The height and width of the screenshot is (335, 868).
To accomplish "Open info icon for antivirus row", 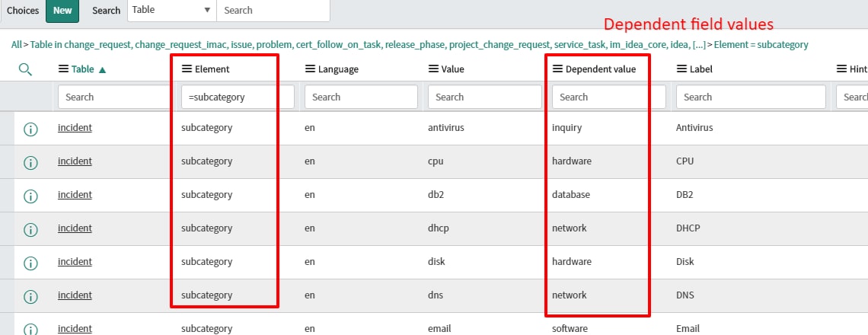I will [x=30, y=129].
